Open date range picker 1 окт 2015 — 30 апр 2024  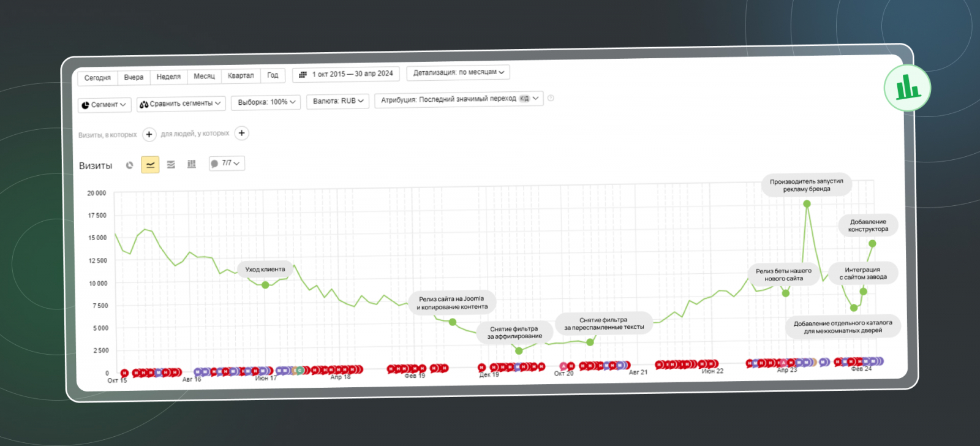346,74
